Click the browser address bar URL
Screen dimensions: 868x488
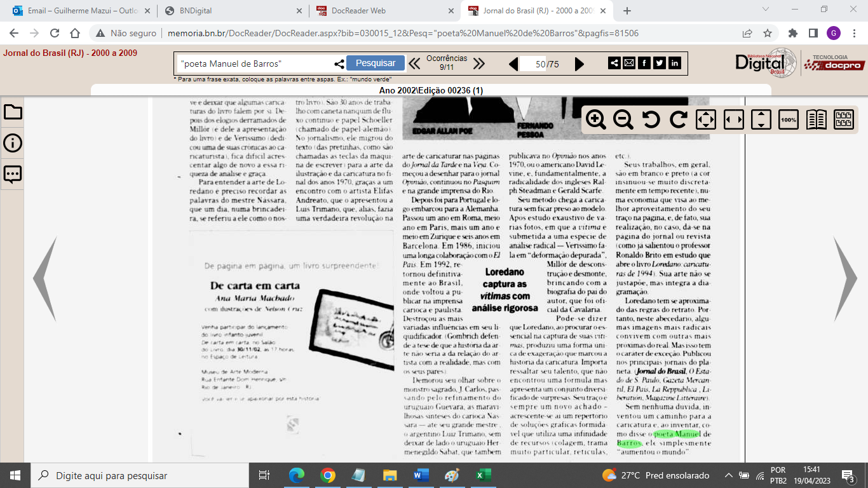[x=403, y=33]
